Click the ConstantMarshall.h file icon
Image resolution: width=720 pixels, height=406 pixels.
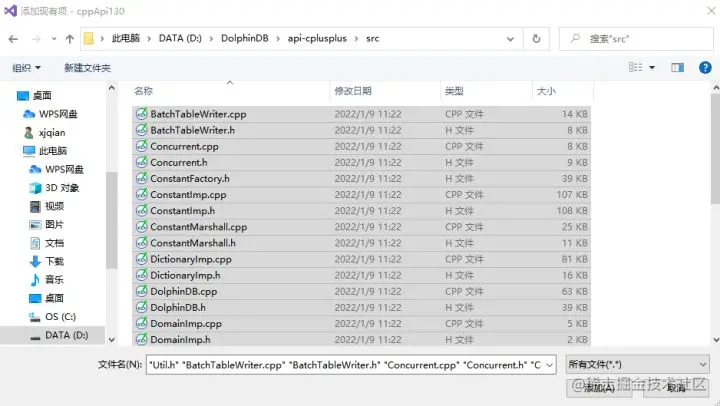coord(142,242)
